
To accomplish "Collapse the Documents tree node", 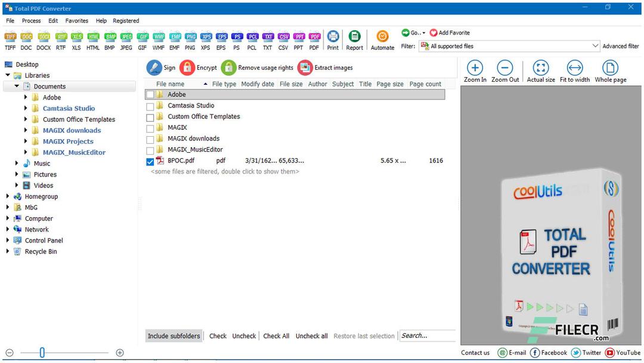I will 17,86.
